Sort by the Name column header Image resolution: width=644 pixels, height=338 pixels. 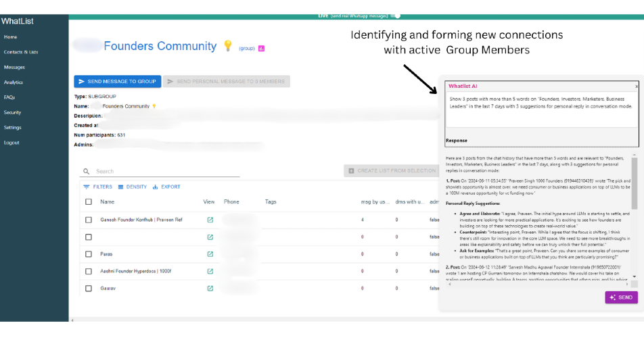(107, 202)
